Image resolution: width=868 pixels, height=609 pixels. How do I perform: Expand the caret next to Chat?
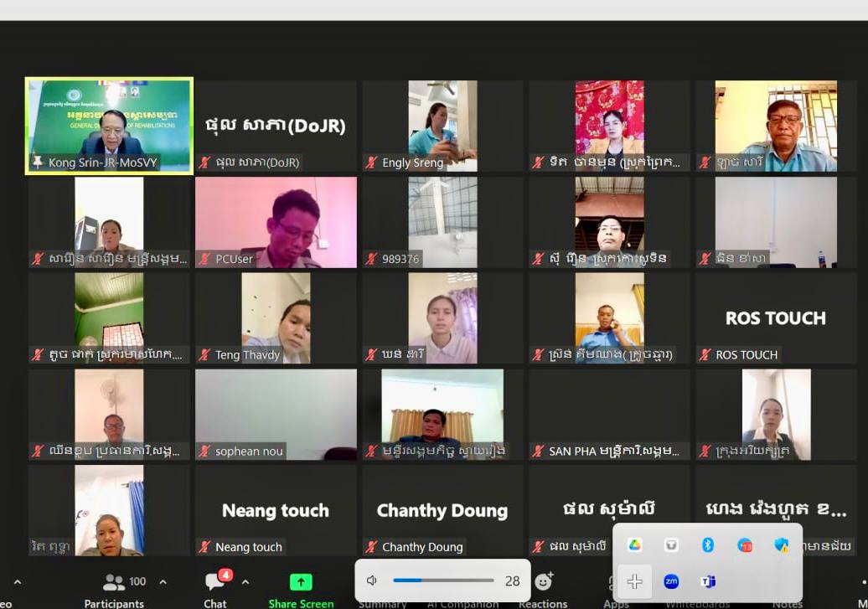[x=245, y=582]
